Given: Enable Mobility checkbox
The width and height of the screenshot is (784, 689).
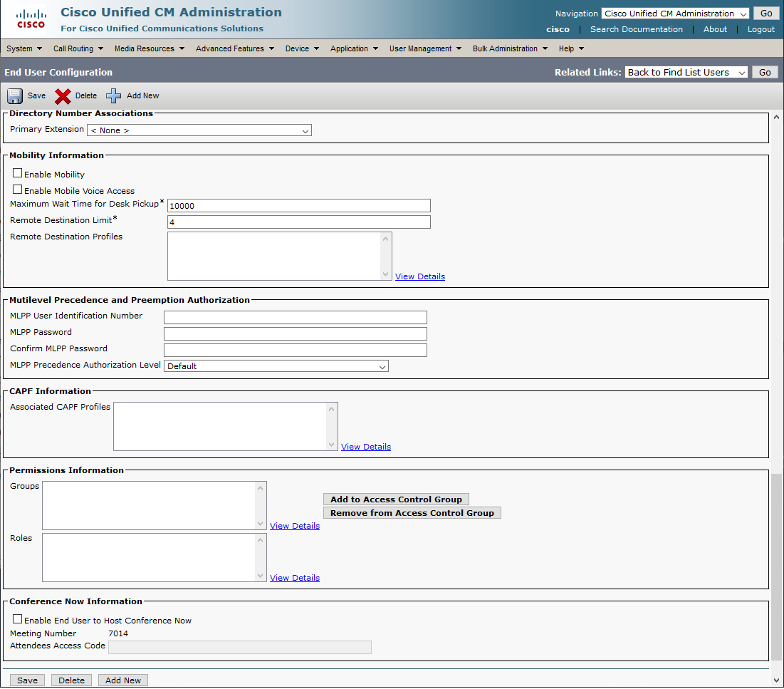Looking at the screenshot, I should [18, 173].
